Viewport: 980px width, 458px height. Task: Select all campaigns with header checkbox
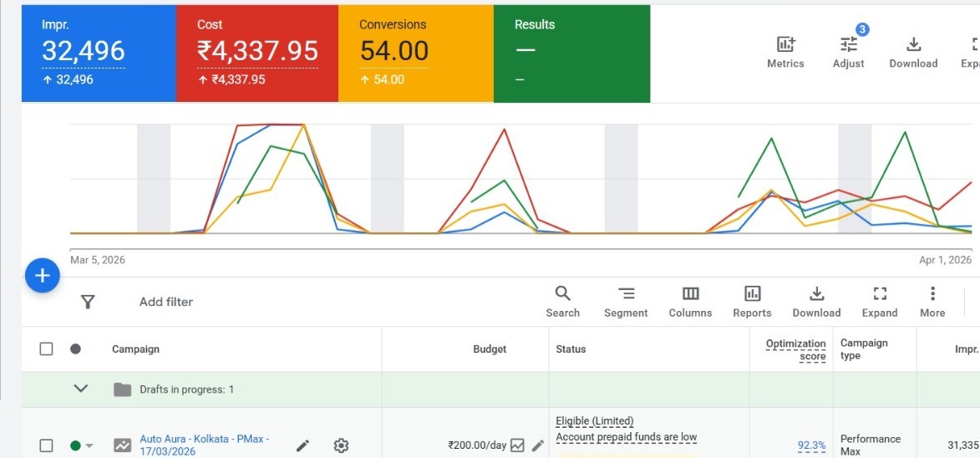47,349
